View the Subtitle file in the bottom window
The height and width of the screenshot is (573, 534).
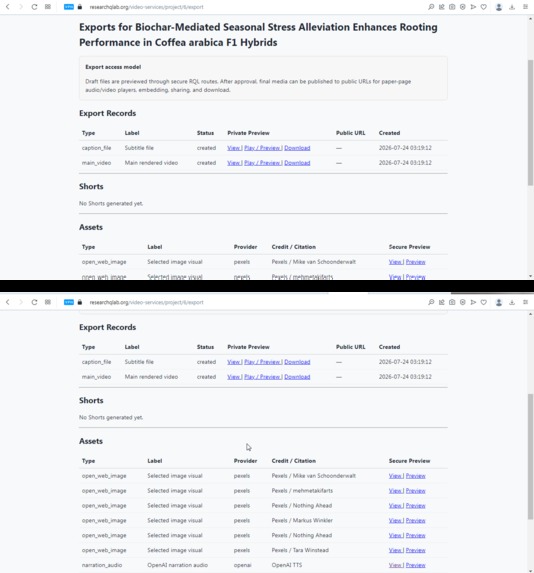point(233,362)
